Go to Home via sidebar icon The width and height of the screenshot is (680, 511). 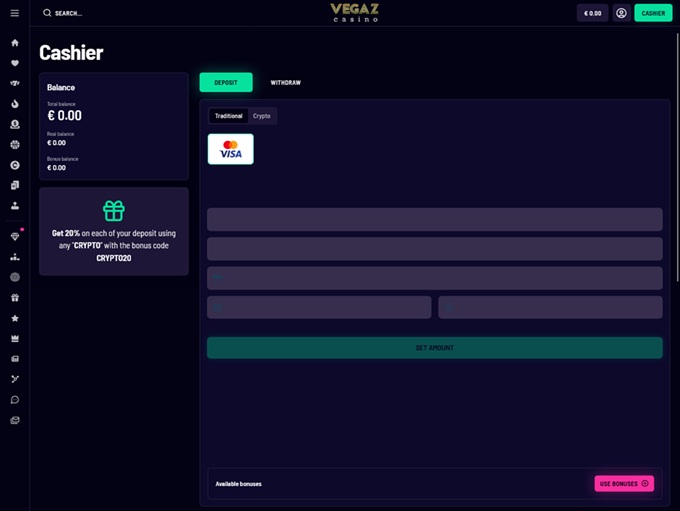click(15, 43)
